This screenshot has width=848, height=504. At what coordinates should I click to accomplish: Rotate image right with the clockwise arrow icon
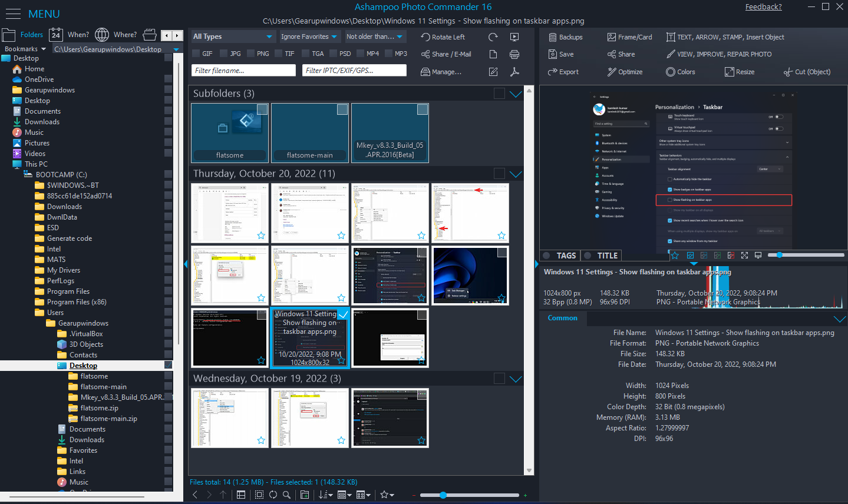click(493, 37)
